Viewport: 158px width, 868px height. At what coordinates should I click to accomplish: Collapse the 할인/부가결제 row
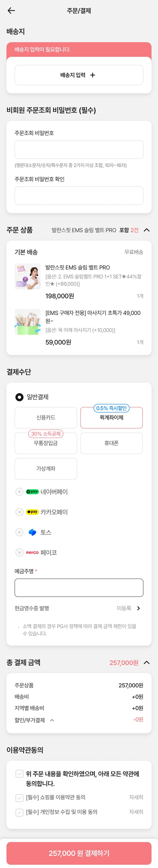click(x=52, y=720)
